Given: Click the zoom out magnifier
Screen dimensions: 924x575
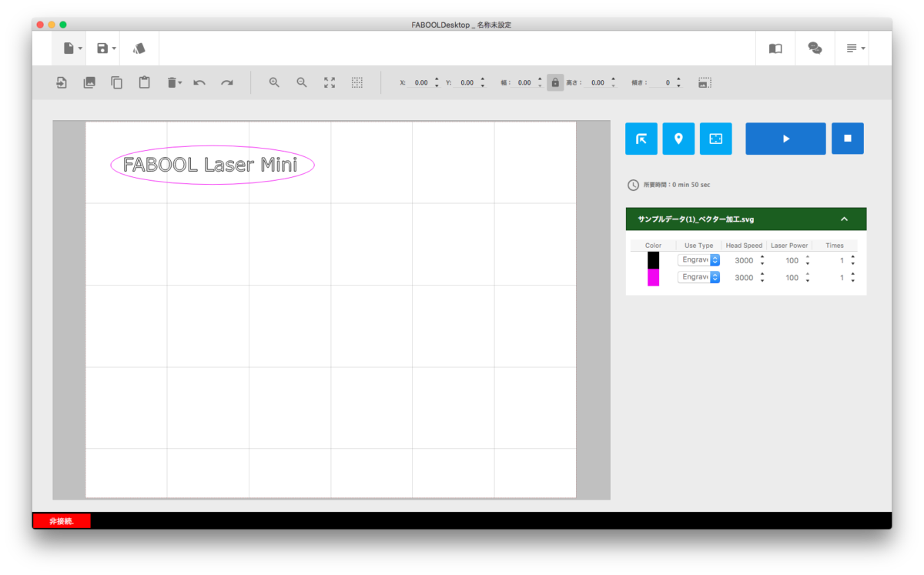Looking at the screenshot, I should [302, 82].
